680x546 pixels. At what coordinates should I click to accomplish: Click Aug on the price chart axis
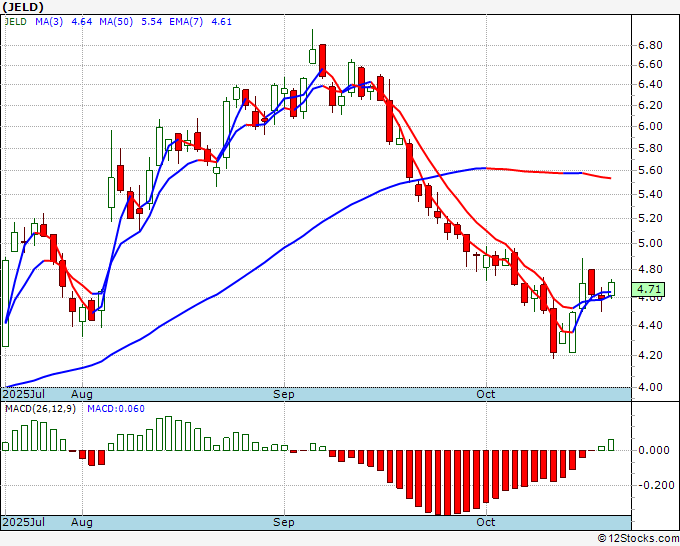82,394
